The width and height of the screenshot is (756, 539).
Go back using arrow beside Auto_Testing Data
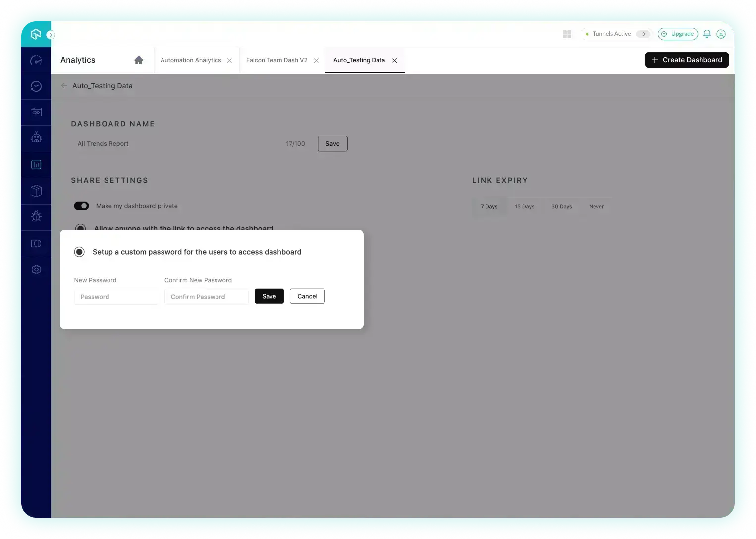click(64, 86)
